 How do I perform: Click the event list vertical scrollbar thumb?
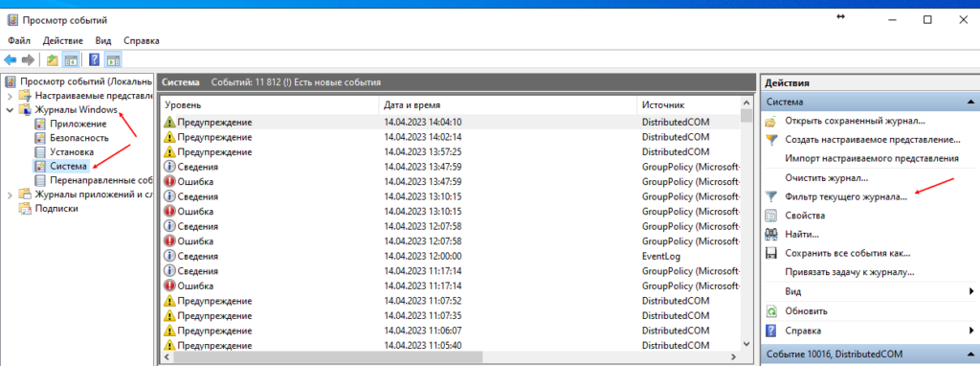click(746, 117)
